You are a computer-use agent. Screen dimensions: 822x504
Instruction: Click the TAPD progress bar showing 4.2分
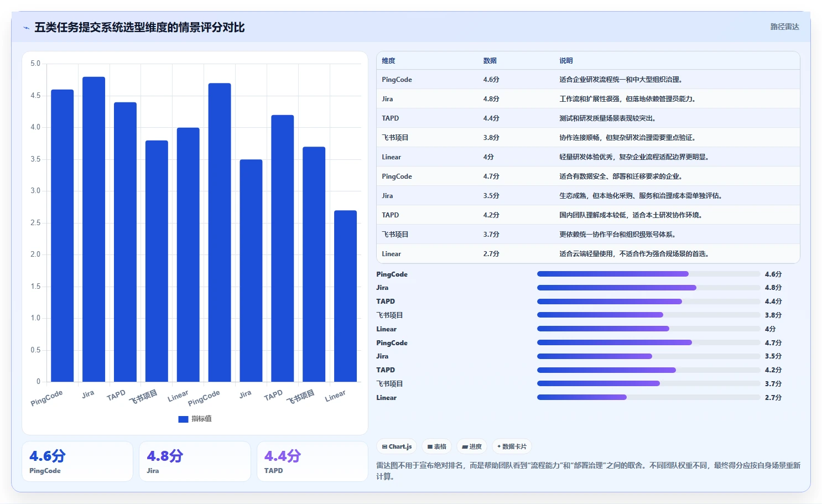648,370
